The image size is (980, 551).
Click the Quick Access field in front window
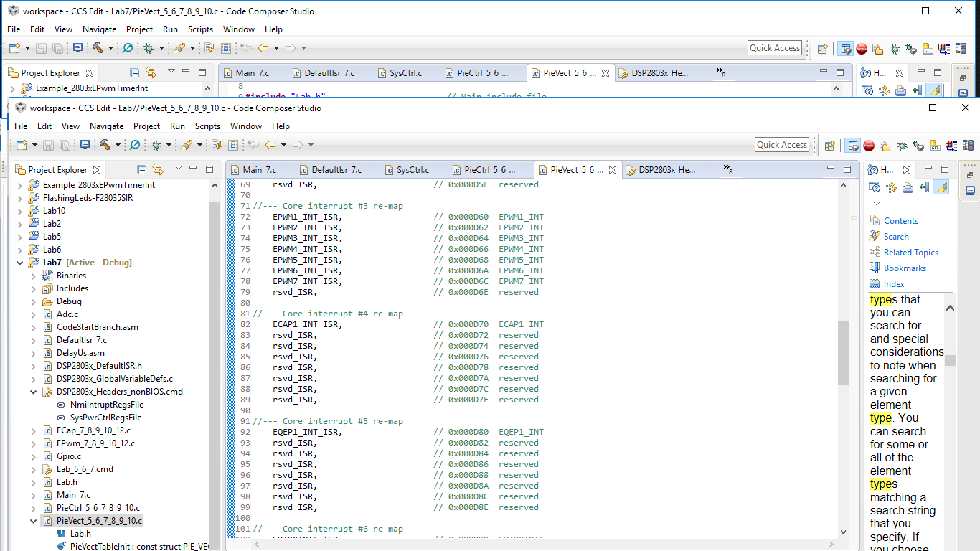point(781,145)
